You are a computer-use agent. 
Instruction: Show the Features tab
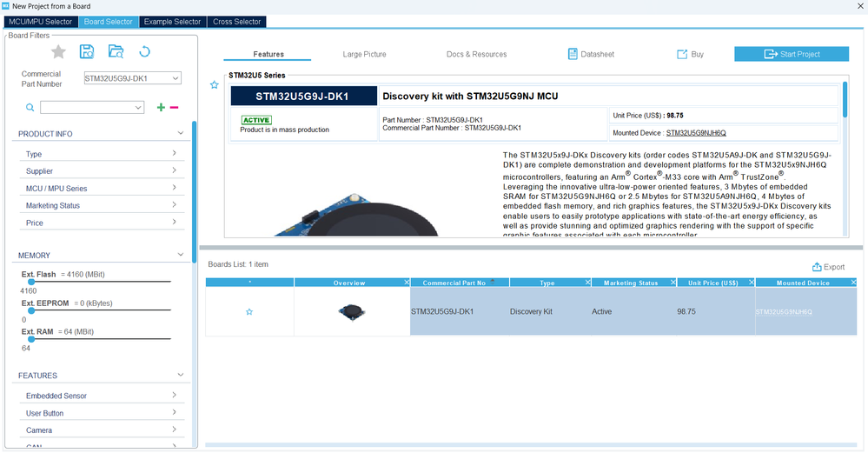point(268,54)
